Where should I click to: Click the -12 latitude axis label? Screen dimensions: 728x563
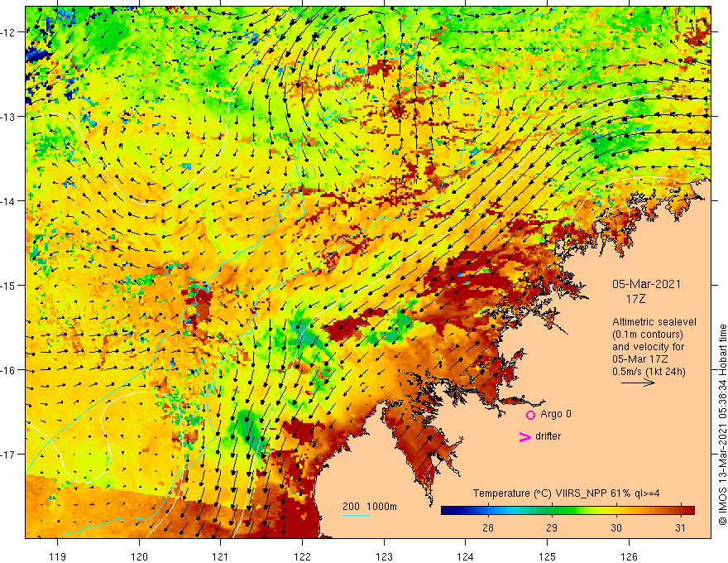click(8, 32)
